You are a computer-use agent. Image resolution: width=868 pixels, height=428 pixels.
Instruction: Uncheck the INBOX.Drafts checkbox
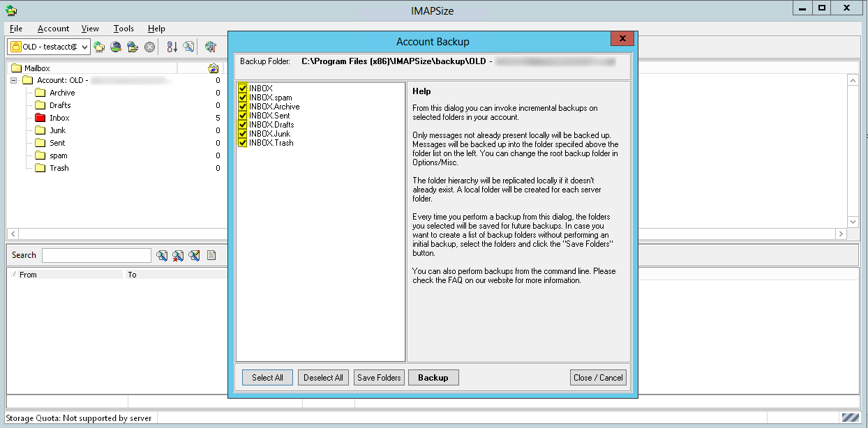pyautogui.click(x=243, y=125)
